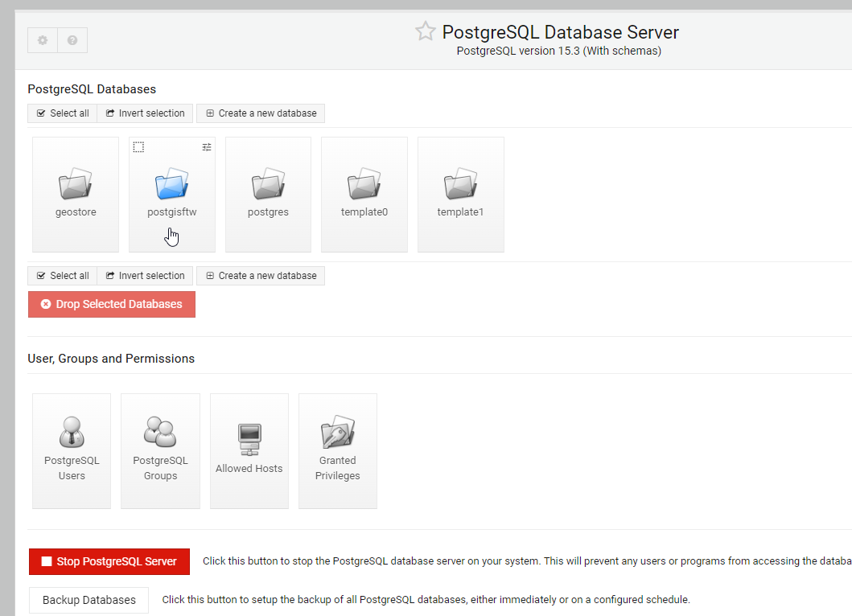Open the module help icon

[72, 39]
